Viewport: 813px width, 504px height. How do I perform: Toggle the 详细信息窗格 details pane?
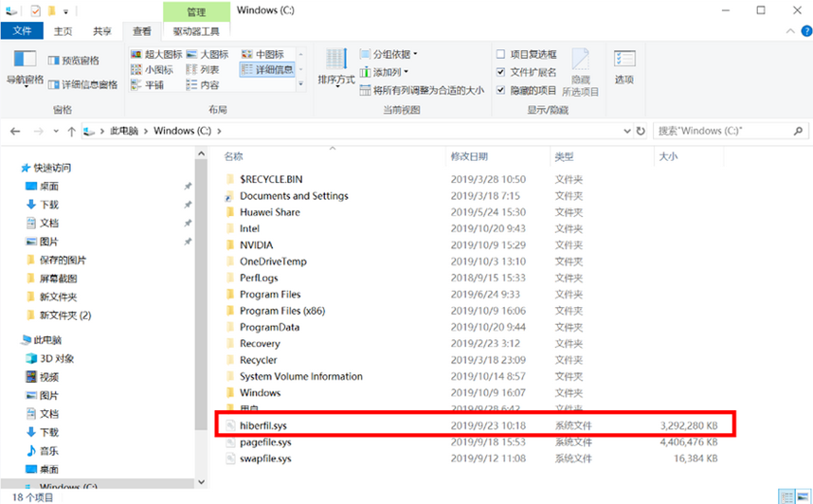click(x=82, y=84)
